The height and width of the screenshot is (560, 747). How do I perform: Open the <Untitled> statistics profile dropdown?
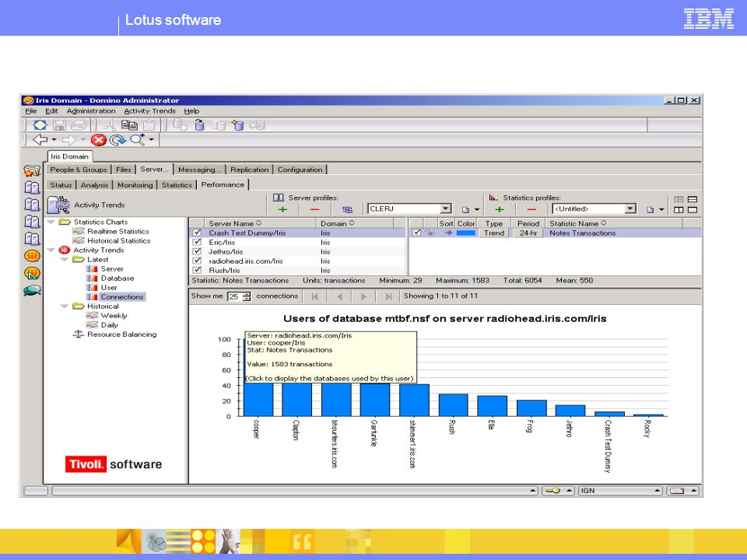point(630,208)
